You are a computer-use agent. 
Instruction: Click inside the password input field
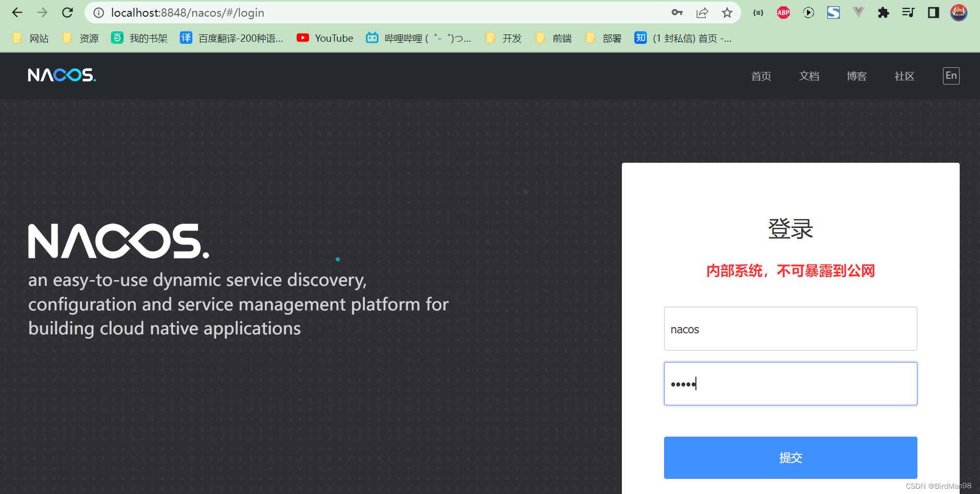pos(790,383)
